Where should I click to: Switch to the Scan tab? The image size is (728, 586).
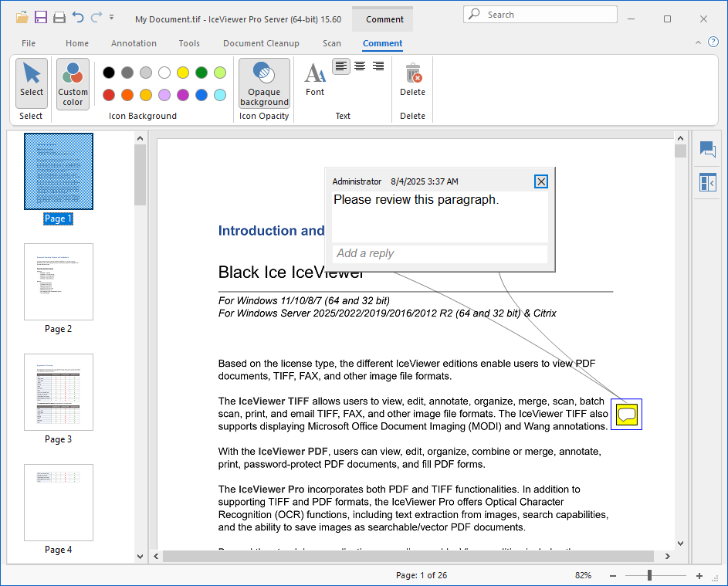coord(332,43)
